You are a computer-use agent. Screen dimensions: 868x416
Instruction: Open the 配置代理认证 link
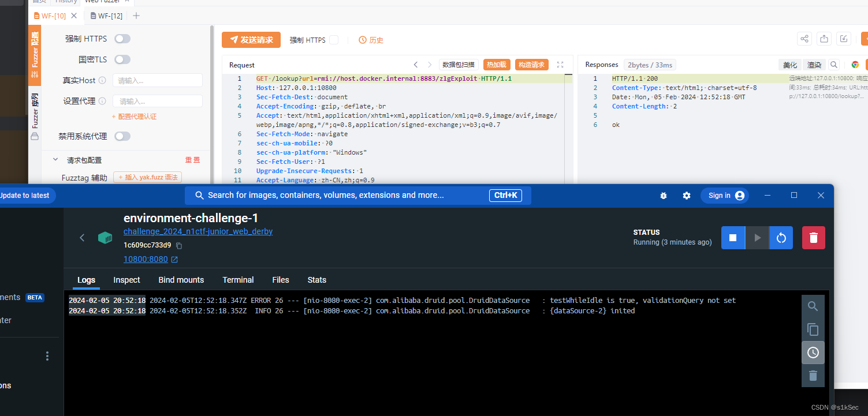coord(134,117)
